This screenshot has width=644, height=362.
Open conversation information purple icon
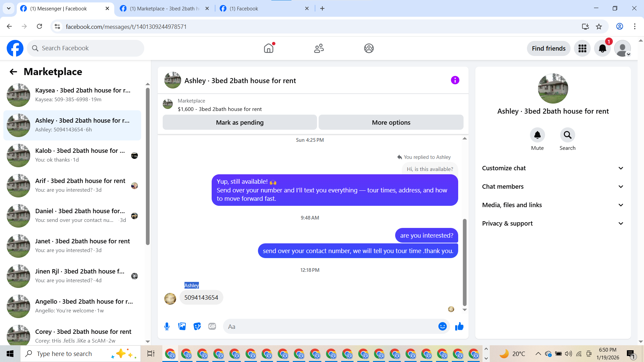pyautogui.click(x=455, y=80)
